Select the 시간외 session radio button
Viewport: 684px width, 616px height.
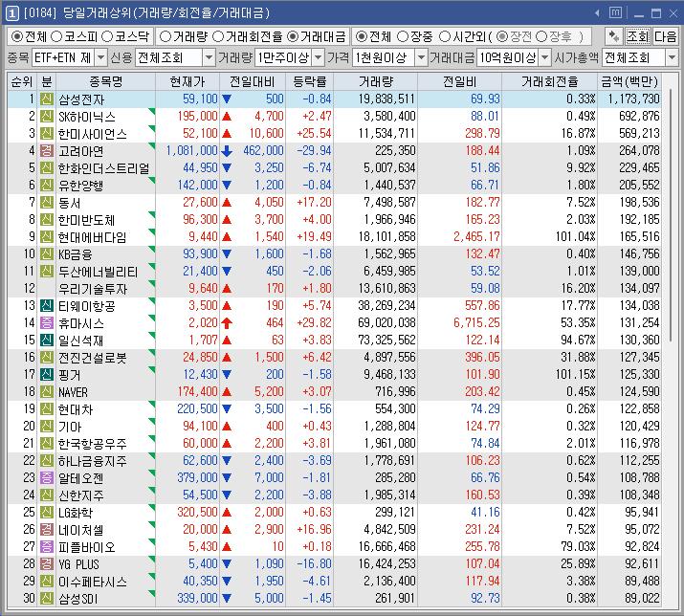pos(444,36)
